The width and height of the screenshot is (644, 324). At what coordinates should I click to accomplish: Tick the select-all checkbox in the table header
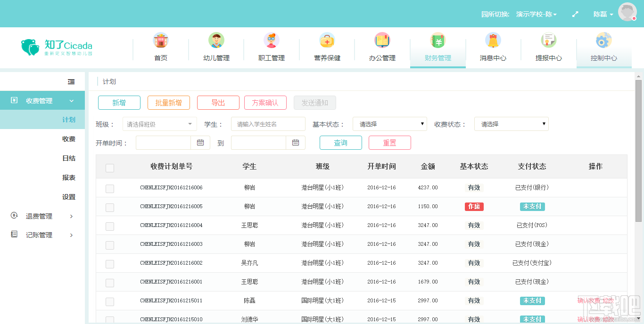tap(110, 168)
